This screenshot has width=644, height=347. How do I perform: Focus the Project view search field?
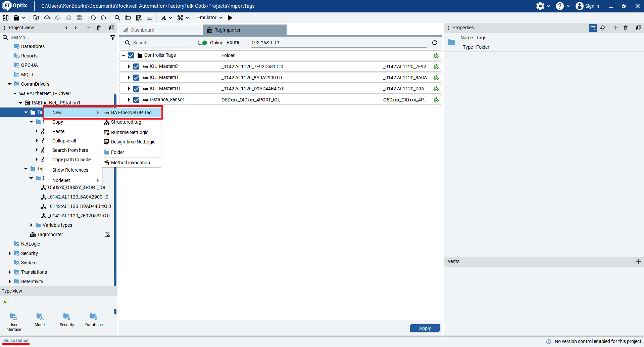tap(59, 38)
